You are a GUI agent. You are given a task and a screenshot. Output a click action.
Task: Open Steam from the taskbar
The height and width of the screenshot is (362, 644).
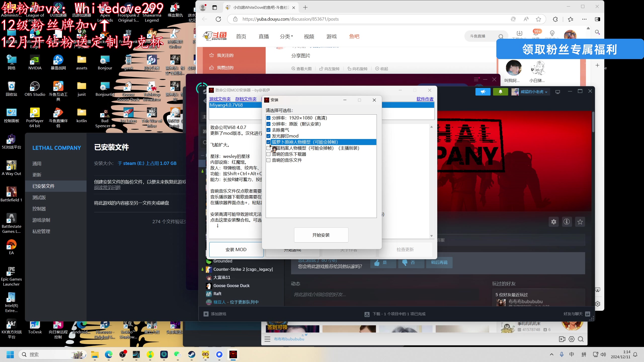point(192,354)
